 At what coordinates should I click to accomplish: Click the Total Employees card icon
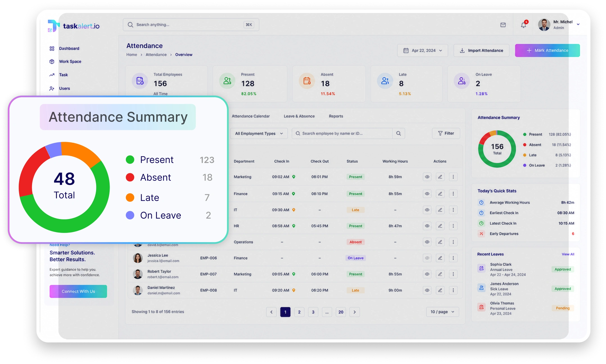[x=140, y=81]
